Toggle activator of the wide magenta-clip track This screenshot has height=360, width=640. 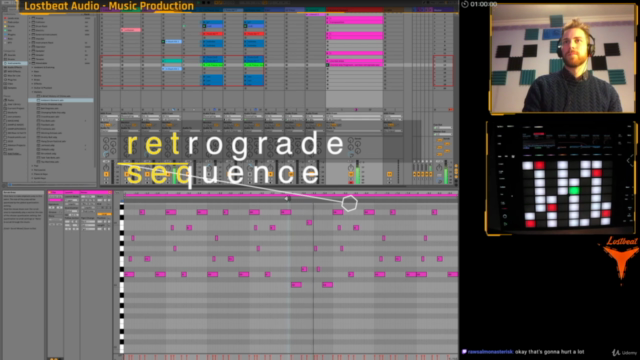[351, 174]
